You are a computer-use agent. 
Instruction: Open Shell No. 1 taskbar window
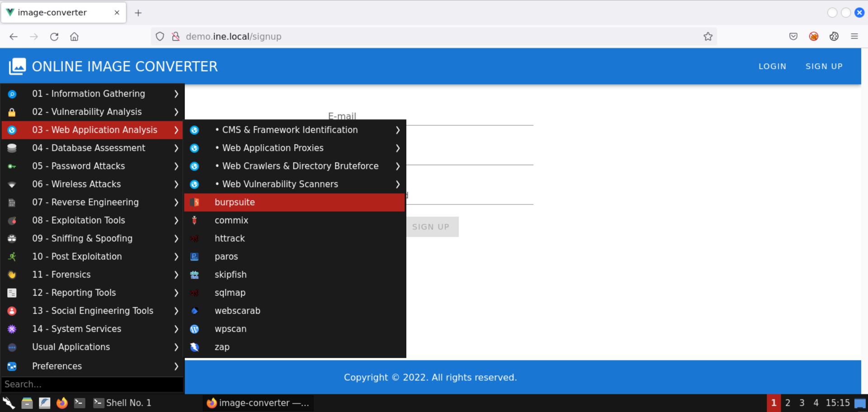[122, 403]
